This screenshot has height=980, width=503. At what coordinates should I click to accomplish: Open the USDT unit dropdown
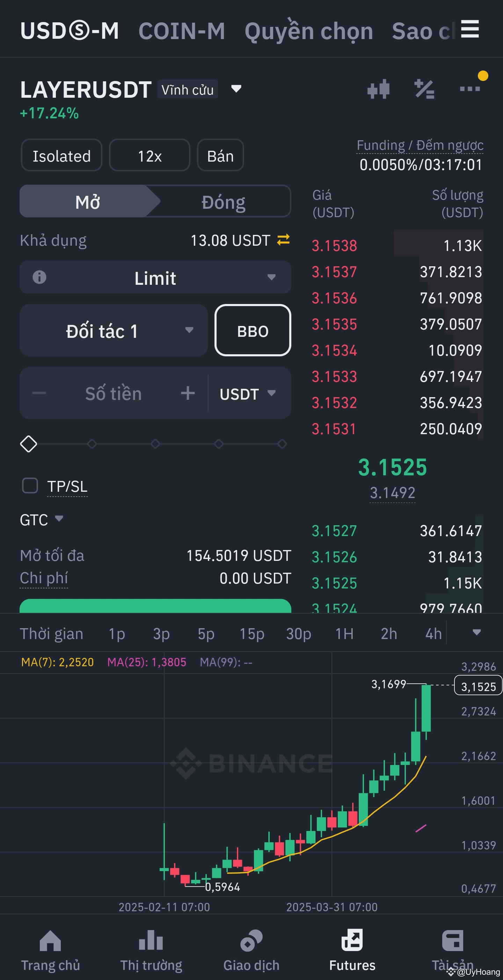coord(248,393)
